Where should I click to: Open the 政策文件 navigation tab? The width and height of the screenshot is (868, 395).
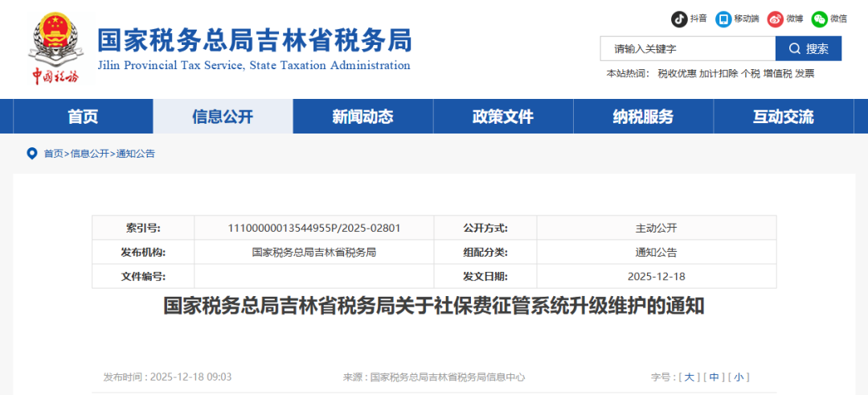pyautogui.click(x=502, y=117)
